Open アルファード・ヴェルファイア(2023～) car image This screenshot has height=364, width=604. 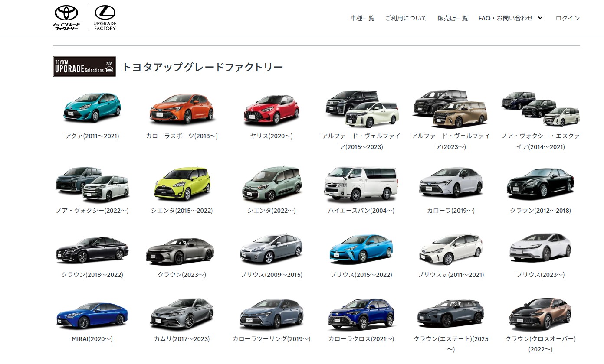coord(451,109)
